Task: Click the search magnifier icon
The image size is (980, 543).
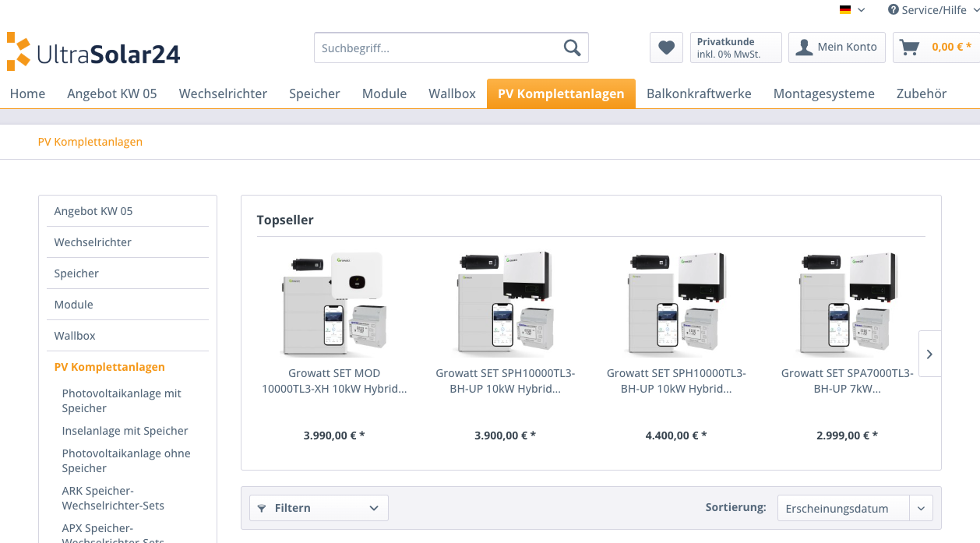Action: click(572, 47)
